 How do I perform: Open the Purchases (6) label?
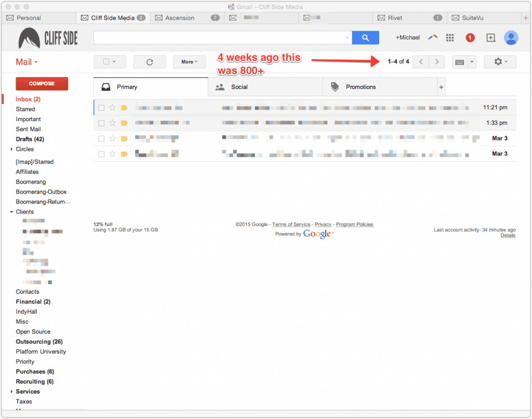point(35,372)
